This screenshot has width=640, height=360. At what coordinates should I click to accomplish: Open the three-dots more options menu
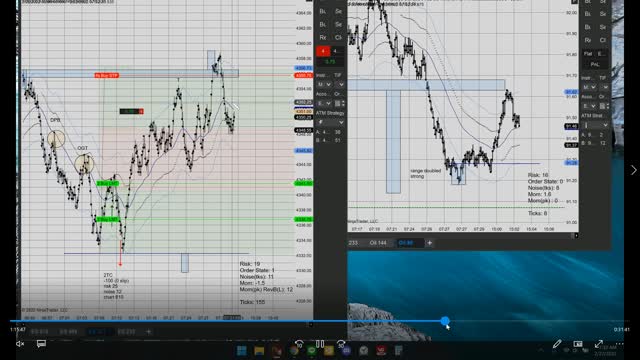coord(620,344)
